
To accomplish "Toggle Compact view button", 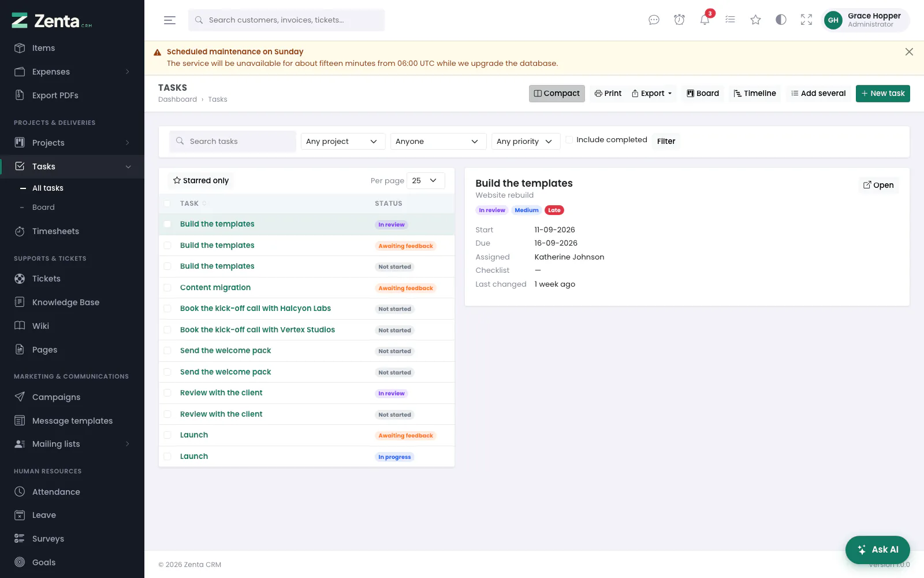I will 557,94.
